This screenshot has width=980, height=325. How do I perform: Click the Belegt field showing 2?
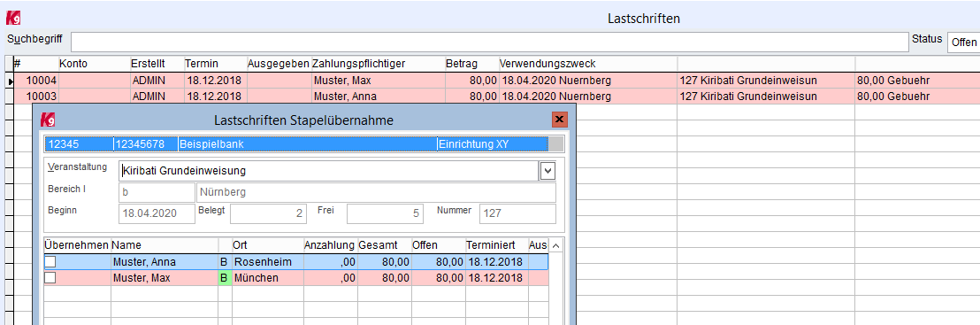click(x=268, y=213)
